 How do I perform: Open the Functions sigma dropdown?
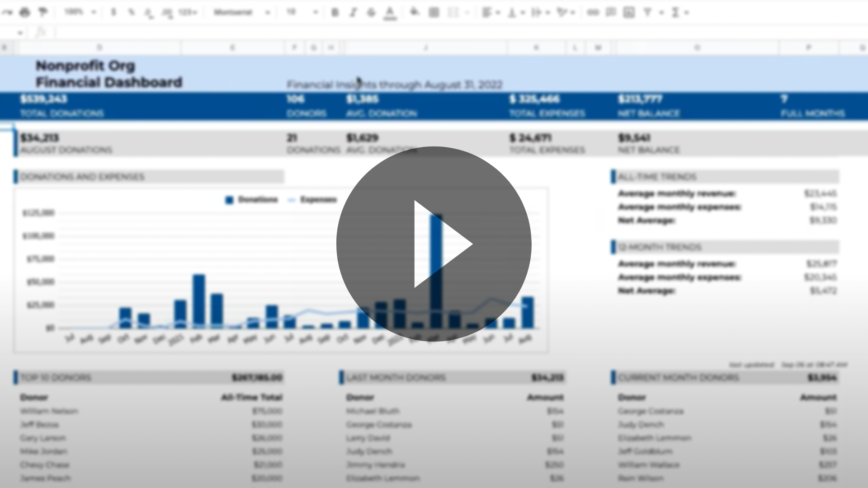click(x=679, y=13)
